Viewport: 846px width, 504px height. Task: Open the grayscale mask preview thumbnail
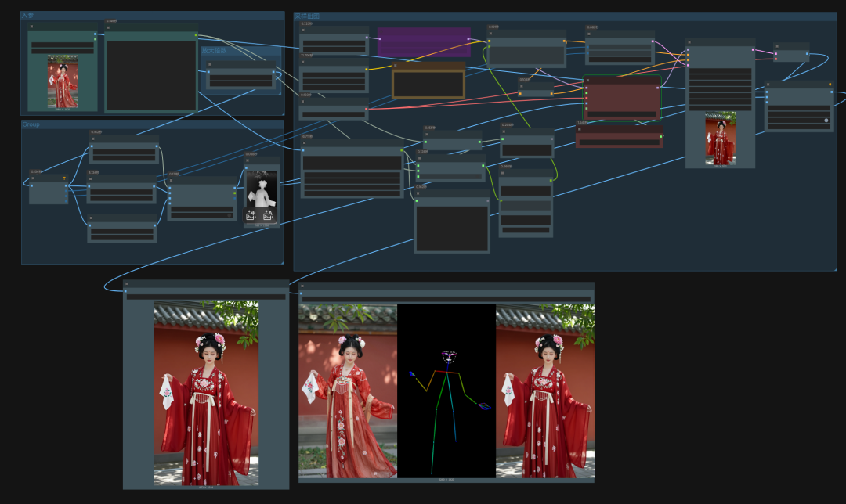click(262, 189)
